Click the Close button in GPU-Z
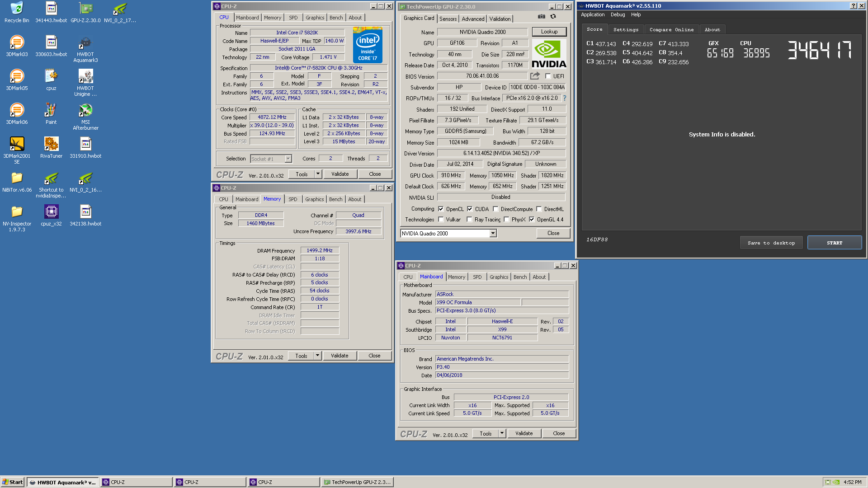Image resolution: width=868 pixels, height=488 pixels. [553, 233]
